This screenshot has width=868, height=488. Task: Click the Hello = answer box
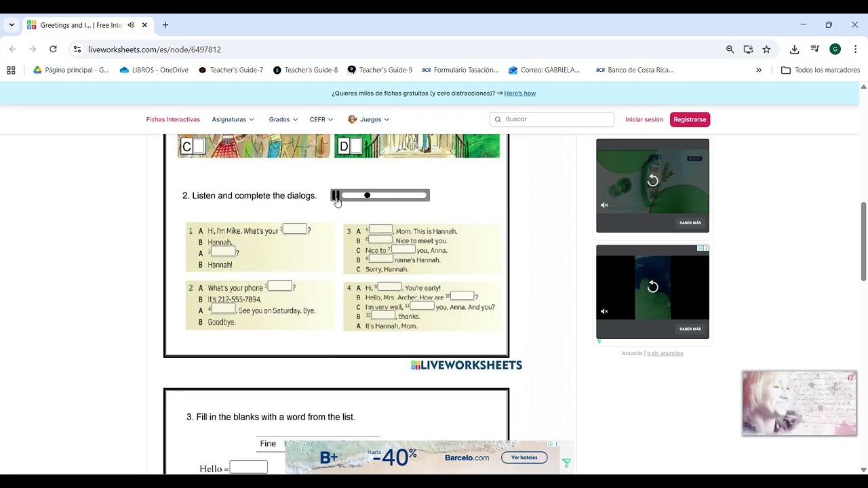(x=248, y=467)
